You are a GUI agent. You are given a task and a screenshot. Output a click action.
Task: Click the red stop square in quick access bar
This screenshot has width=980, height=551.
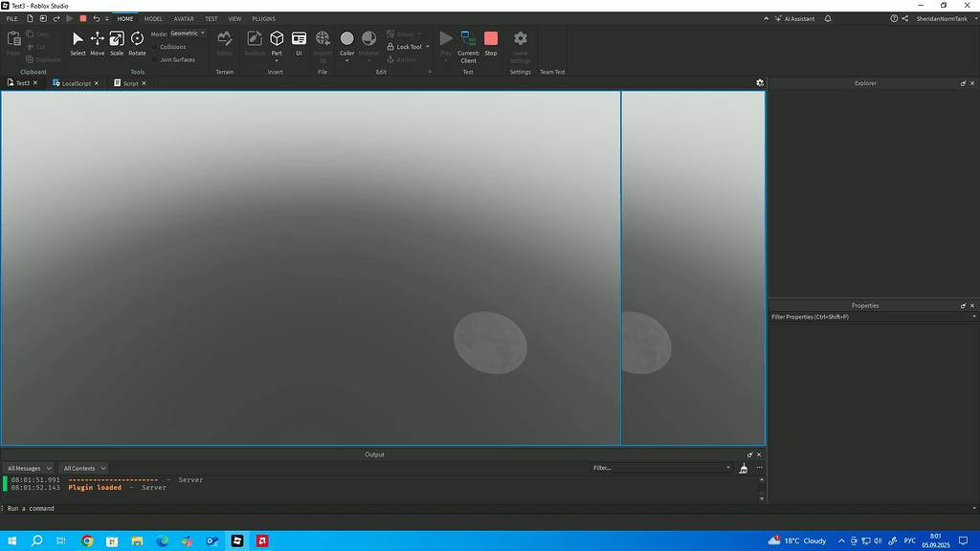[x=83, y=19]
